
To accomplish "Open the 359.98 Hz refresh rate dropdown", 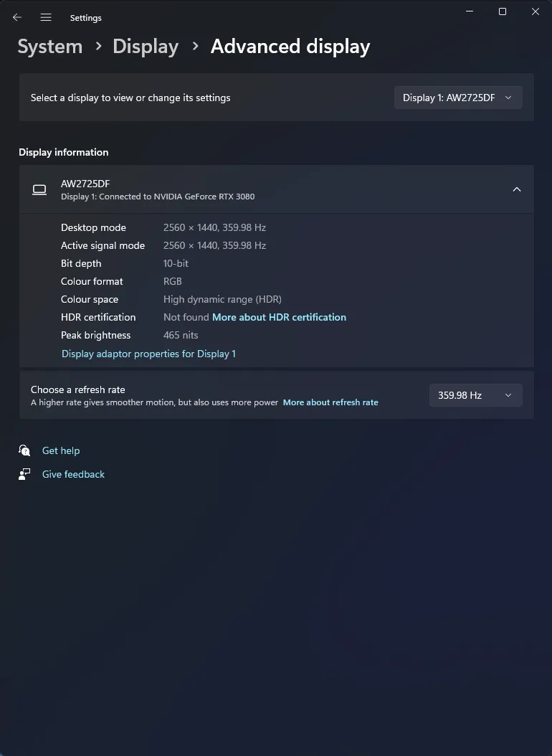I will tap(475, 395).
